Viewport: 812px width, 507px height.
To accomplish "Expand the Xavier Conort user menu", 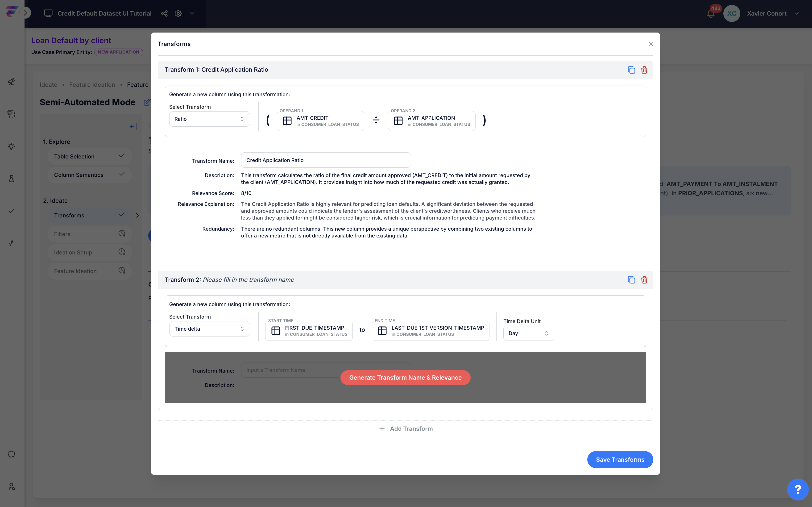I will pos(797,14).
